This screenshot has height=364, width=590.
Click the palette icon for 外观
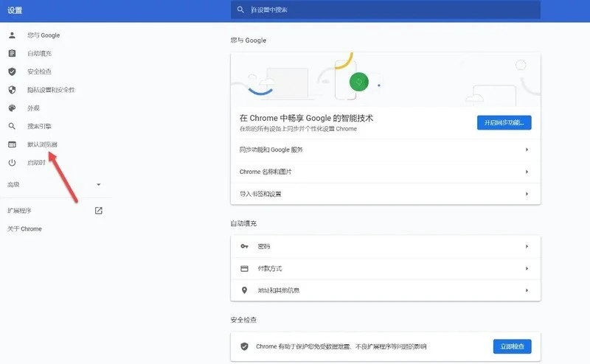(12, 108)
